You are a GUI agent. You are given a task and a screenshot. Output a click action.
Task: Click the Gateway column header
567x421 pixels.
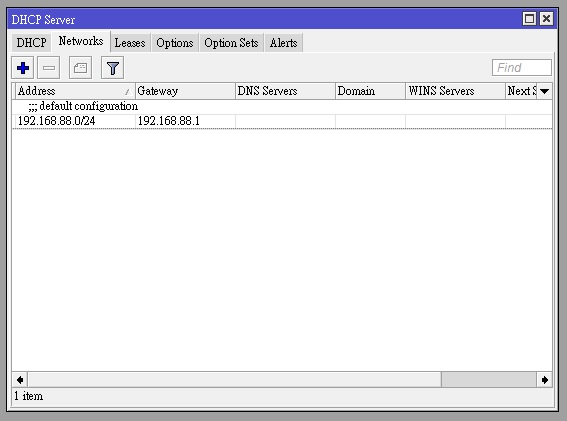[x=185, y=91]
